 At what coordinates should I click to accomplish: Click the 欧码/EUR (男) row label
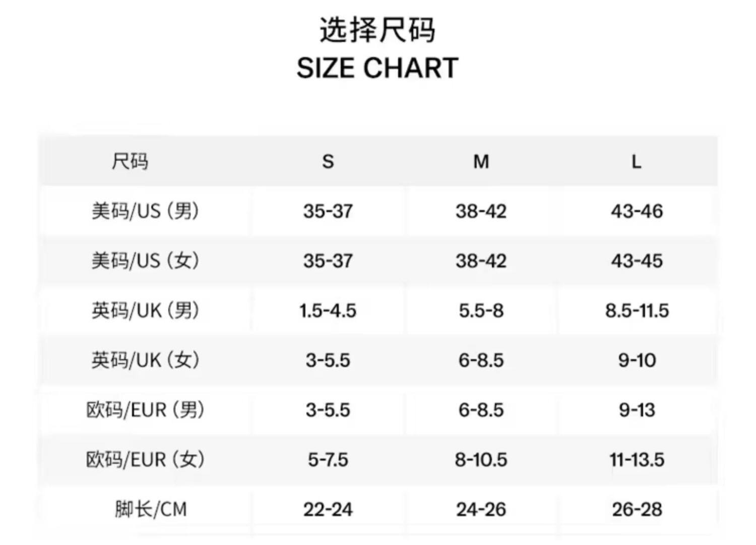(x=145, y=410)
